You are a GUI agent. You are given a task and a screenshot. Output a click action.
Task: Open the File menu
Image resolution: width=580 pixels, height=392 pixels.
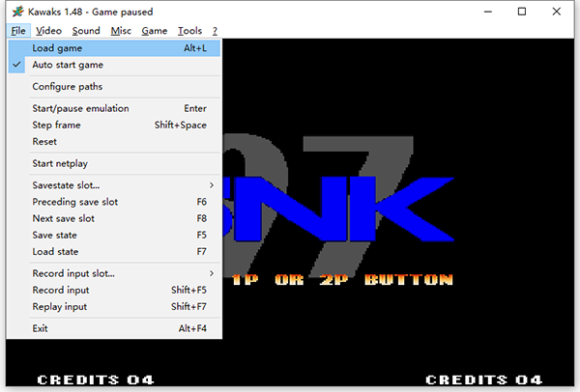(x=18, y=31)
